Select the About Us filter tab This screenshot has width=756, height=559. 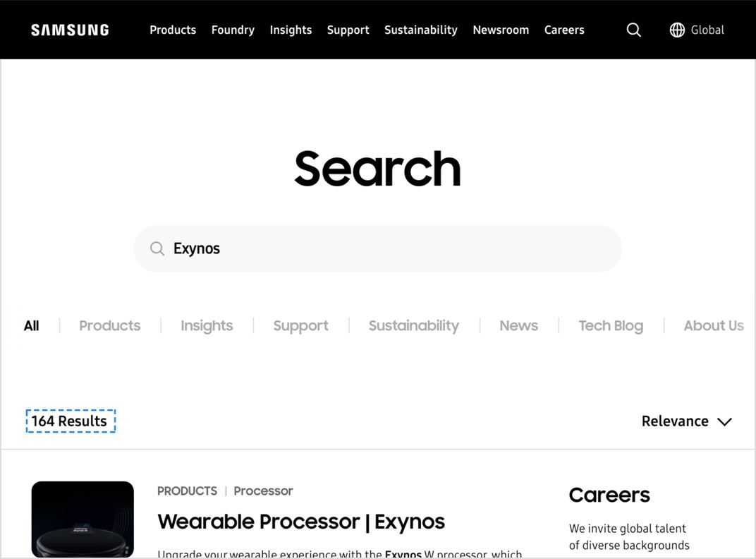pos(713,325)
